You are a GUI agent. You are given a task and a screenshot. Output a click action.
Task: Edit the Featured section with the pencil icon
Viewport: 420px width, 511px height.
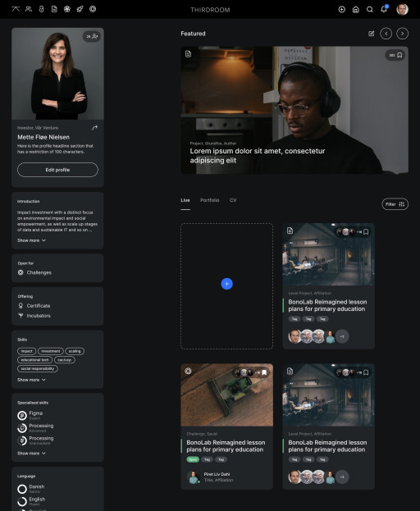click(x=371, y=34)
